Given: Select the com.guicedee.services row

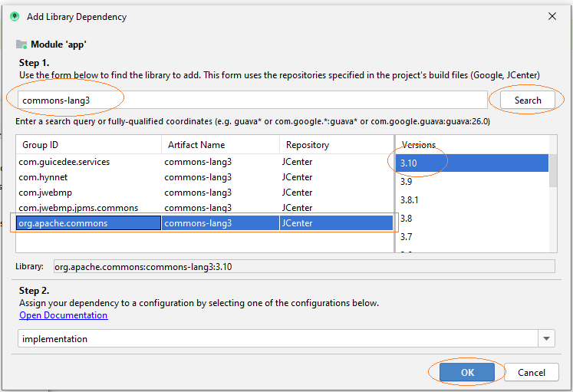Looking at the screenshot, I should (x=204, y=162).
